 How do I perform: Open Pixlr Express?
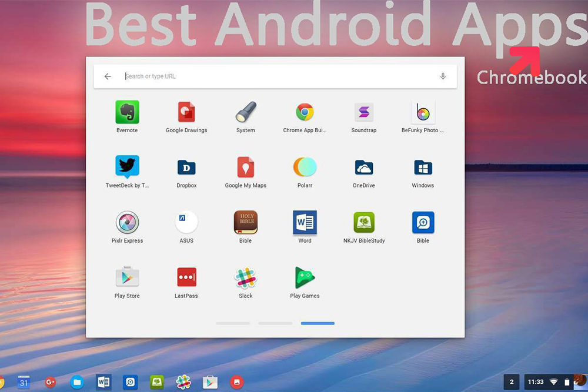click(x=127, y=222)
